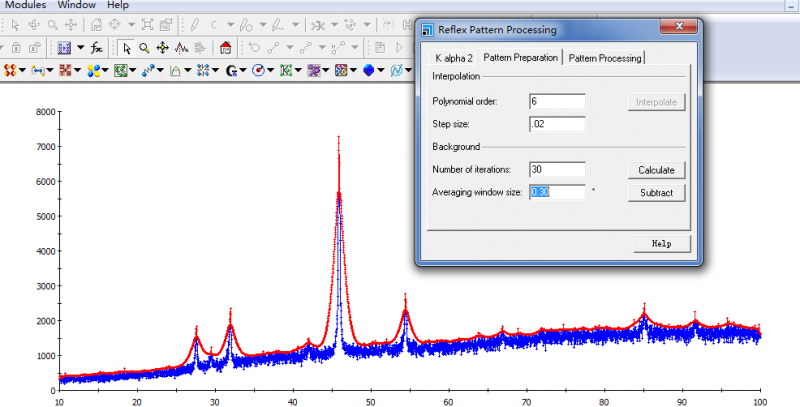Open dropdown next to blue-yellow spheres icon
This screenshot has width=800, height=407.
tap(105, 70)
